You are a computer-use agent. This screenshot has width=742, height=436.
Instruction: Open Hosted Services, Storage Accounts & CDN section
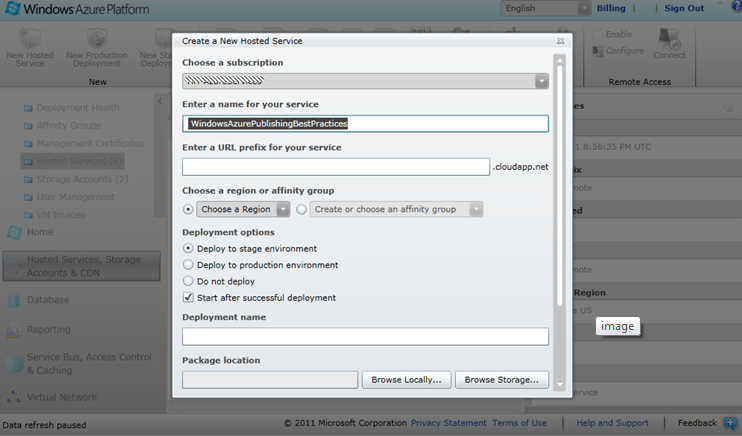pyautogui.click(x=81, y=266)
